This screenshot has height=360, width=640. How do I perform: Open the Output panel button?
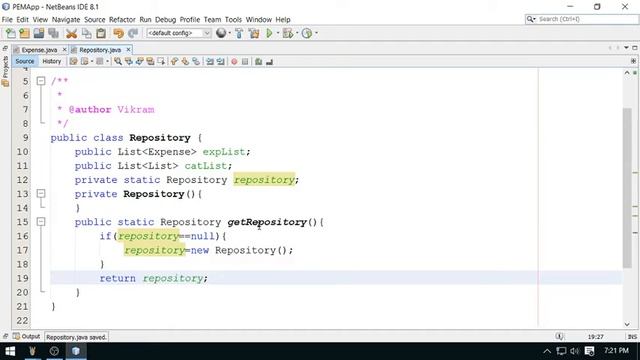(x=27, y=336)
